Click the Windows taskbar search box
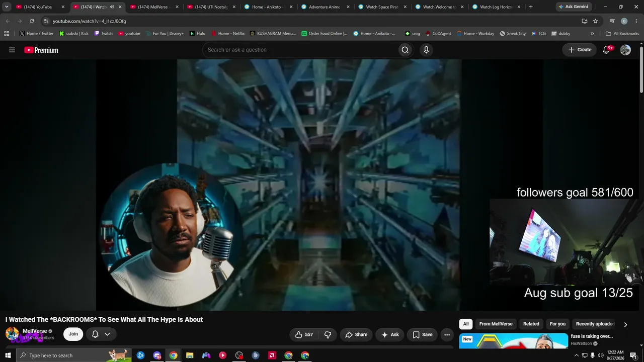The height and width of the screenshot is (362, 644). pos(74,355)
